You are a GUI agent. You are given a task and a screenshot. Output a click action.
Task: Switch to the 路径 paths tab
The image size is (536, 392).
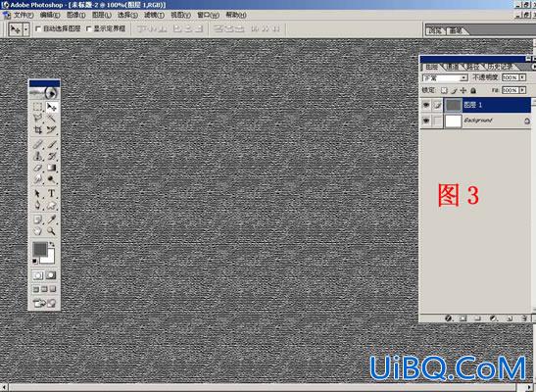[473, 67]
